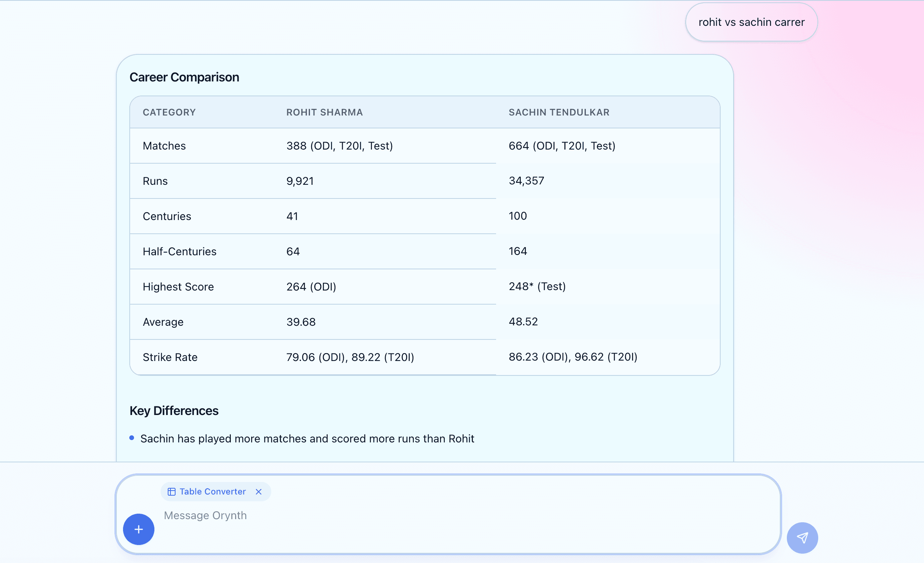
Task: Select the '388 (ODI, T20I, Test)' cell
Action: 340,146
